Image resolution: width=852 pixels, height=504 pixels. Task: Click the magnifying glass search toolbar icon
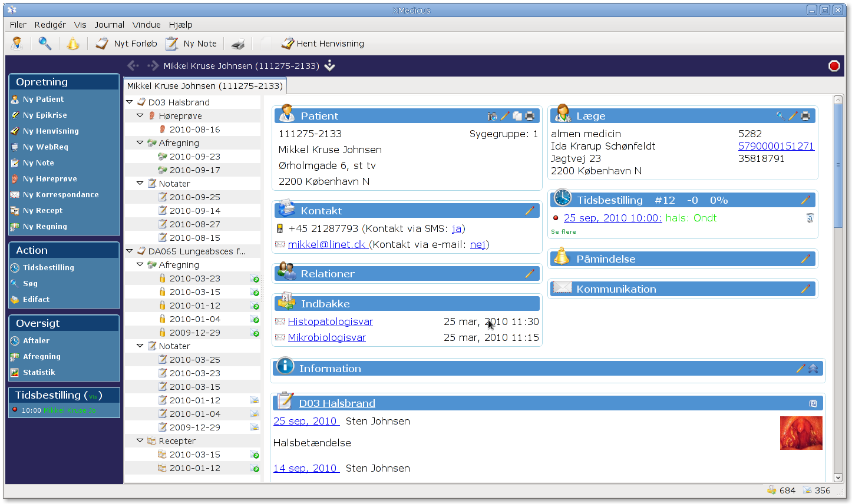point(45,44)
